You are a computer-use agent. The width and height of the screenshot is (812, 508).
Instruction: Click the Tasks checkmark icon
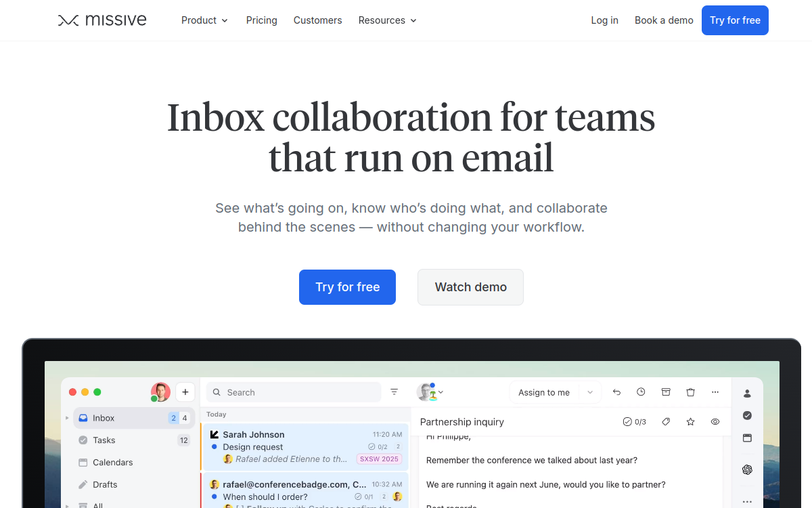pos(83,440)
